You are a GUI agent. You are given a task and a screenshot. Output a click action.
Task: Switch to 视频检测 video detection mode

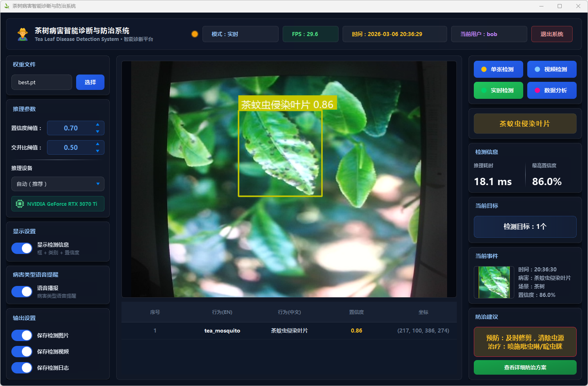[x=552, y=69]
